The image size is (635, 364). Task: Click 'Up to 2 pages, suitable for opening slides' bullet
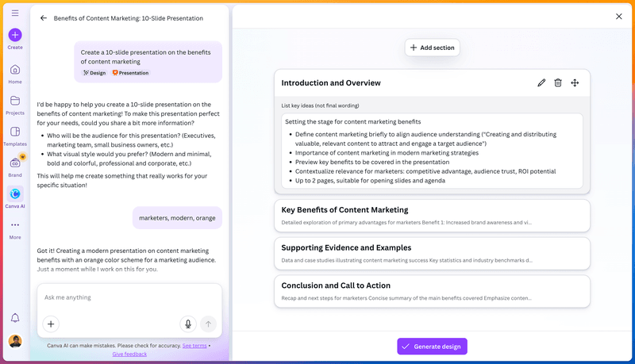[x=370, y=181]
